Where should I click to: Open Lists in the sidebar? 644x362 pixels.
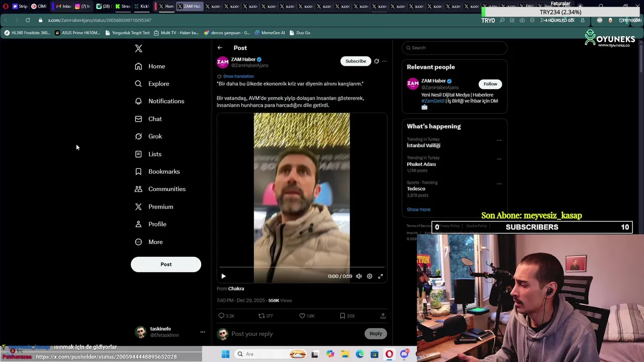coord(148,154)
